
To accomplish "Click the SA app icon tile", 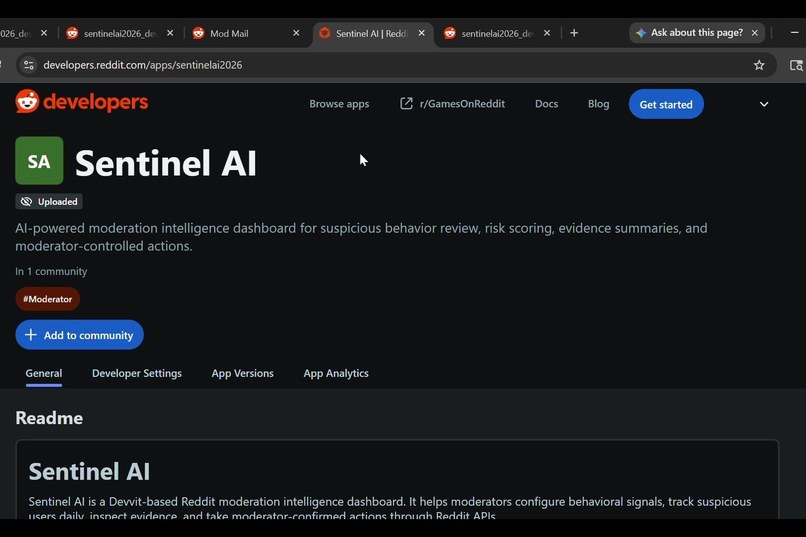I will tap(39, 160).
